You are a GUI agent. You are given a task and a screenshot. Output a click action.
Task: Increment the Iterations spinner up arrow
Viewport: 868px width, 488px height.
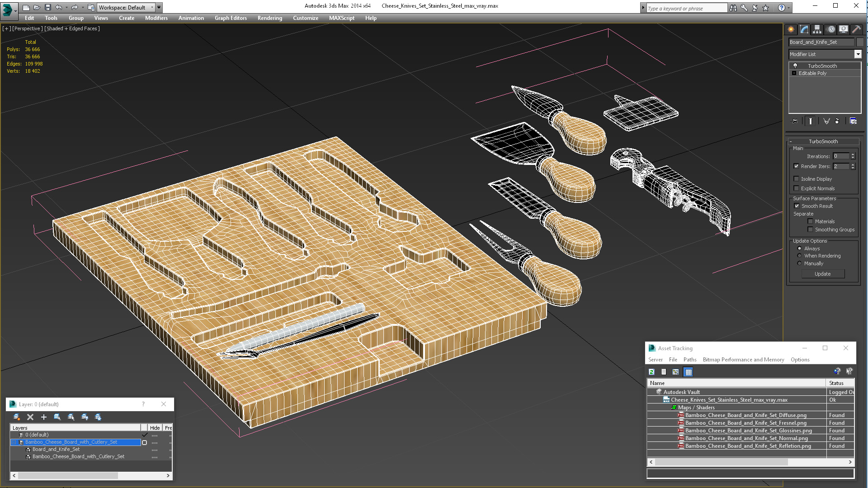point(853,154)
